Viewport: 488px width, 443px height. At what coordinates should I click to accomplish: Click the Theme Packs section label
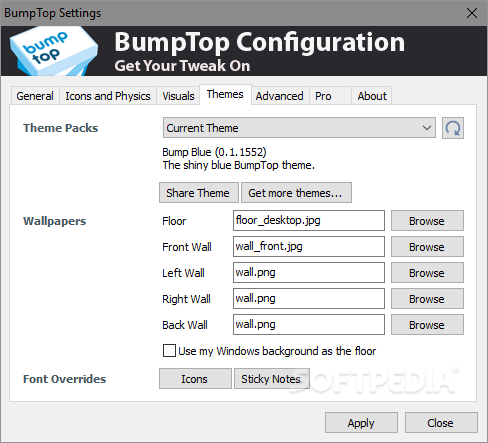[x=60, y=128]
